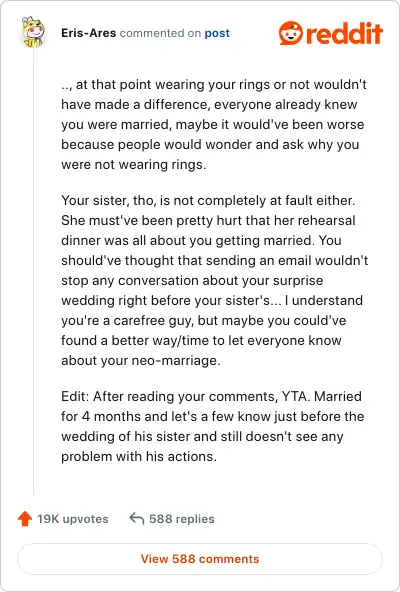The width and height of the screenshot is (400, 592).
Task: Follow the blue "post" link
Action: [217, 33]
